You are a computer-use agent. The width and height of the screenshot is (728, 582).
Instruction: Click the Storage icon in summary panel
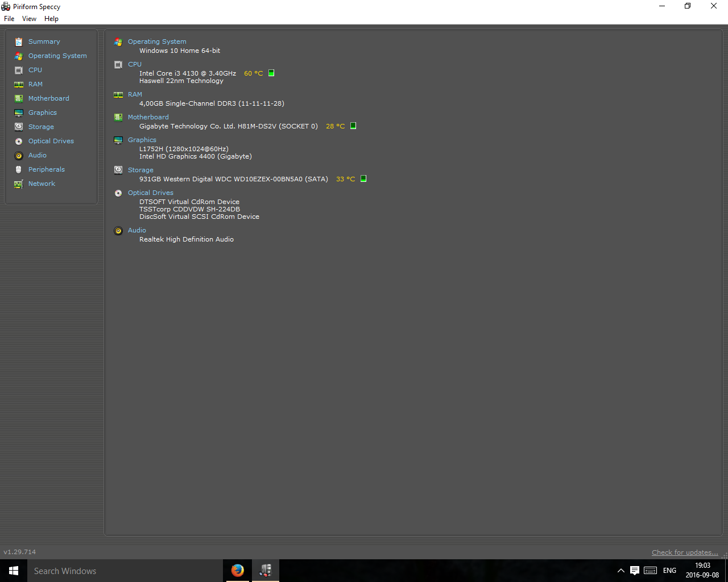pyautogui.click(x=118, y=170)
